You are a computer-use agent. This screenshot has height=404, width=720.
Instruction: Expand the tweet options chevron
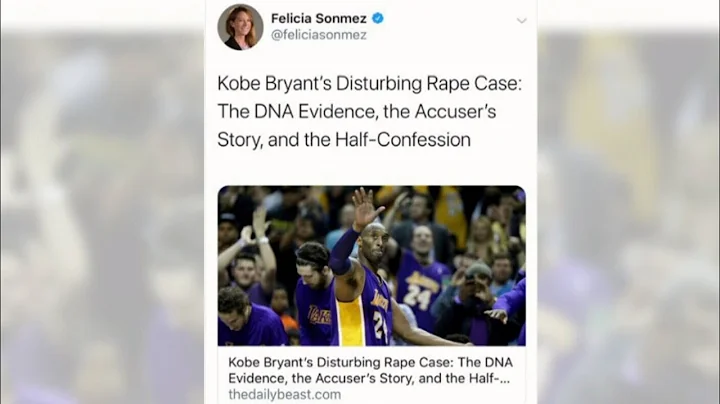tap(520, 20)
